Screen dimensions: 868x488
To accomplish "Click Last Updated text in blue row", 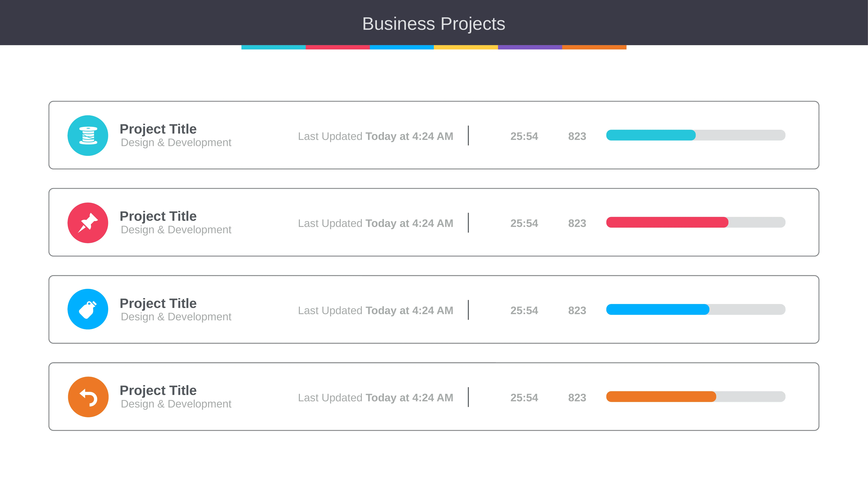I will pos(330,311).
